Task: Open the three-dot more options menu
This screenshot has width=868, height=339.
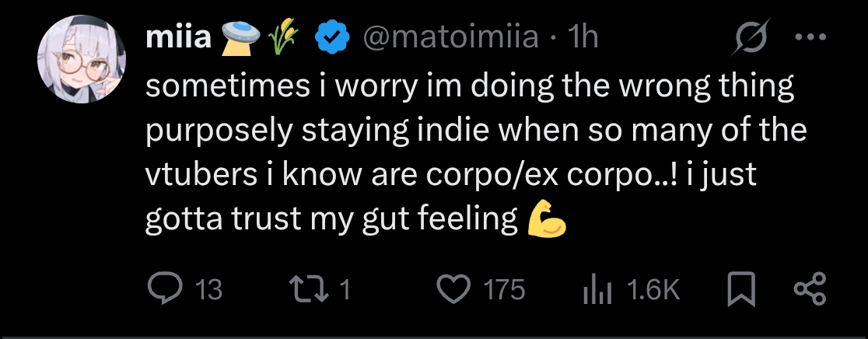Action: [810, 37]
